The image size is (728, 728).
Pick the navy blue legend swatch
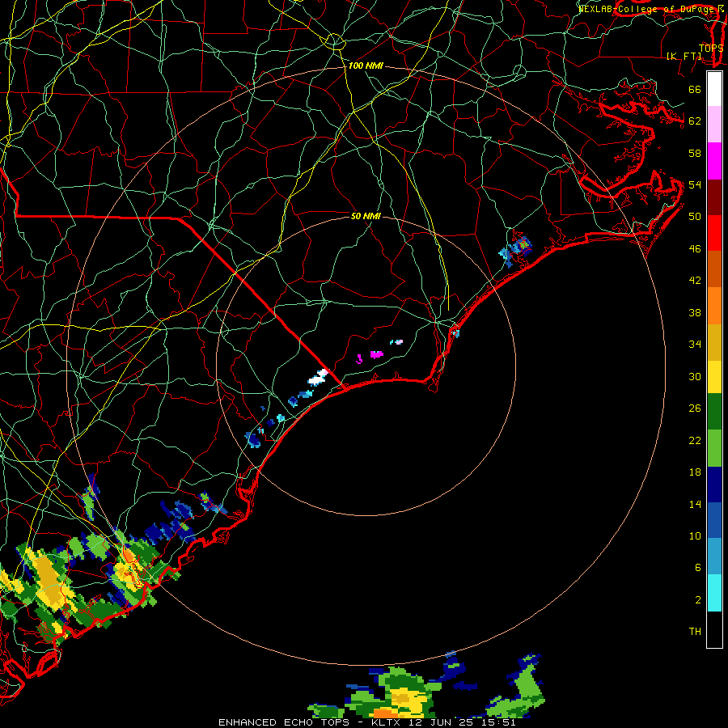[x=714, y=485]
